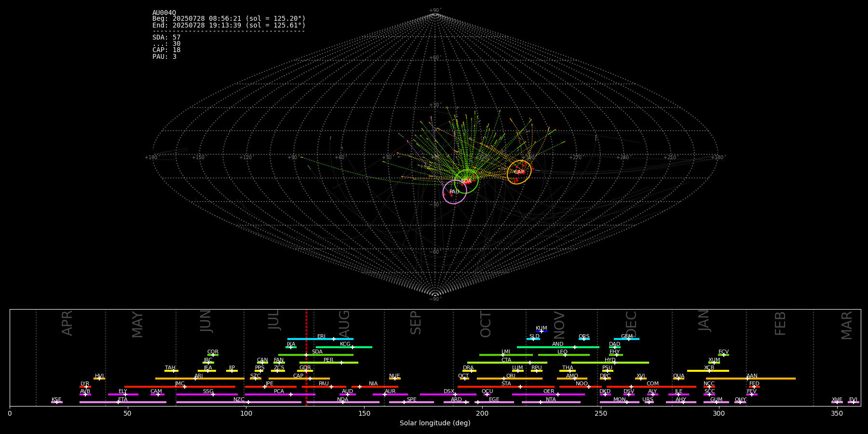Click the KUM shower label in timeline
Viewport: 868px width, 434px height.
(x=542, y=328)
